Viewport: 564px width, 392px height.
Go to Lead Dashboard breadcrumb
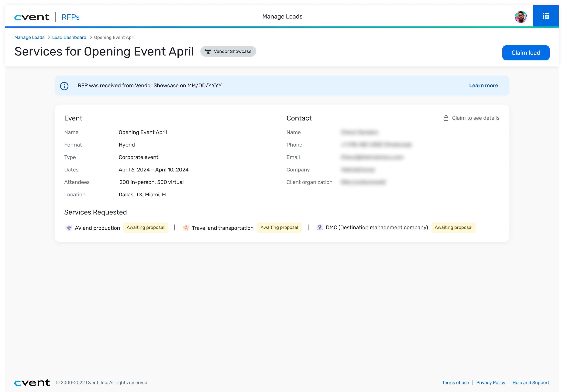(x=69, y=37)
